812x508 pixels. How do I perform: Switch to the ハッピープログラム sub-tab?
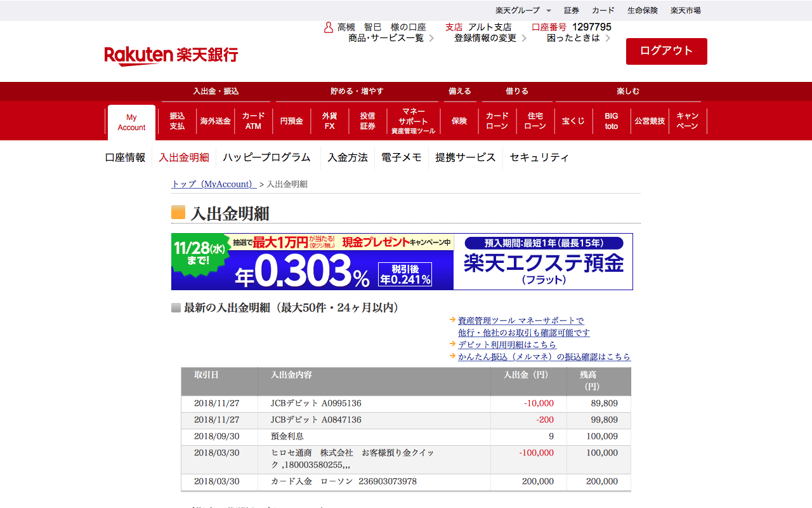coord(266,157)
